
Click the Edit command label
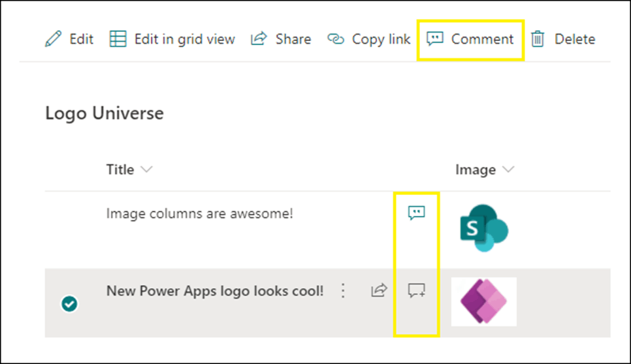point(81,39)
